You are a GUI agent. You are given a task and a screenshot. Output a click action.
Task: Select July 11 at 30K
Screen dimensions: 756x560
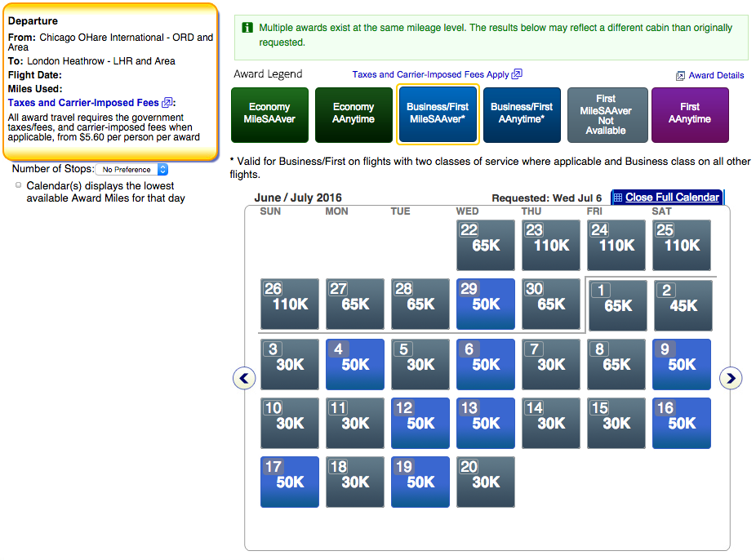(x=355, y=423)
